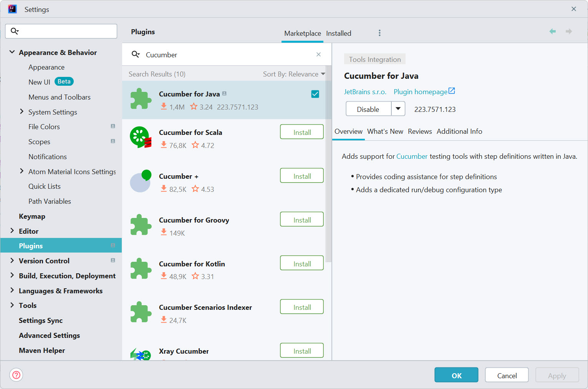Screen dimensions: 588x389
Task: Open the Overview tab
Action: tap(348, 131)
